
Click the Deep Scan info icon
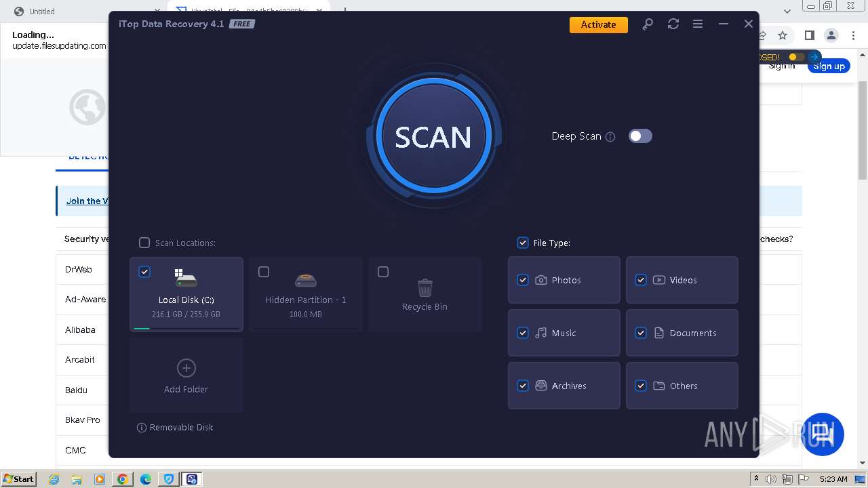[610, 137]
